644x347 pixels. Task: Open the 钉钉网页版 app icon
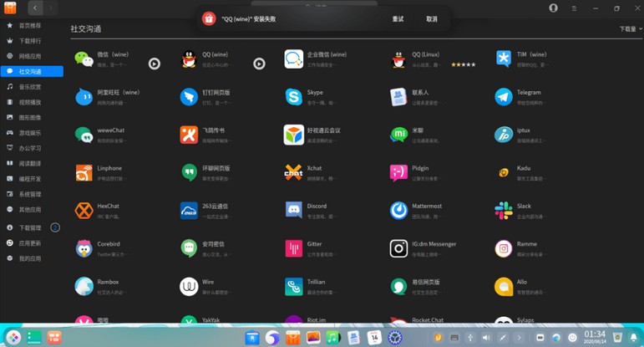tap(189, 97)
